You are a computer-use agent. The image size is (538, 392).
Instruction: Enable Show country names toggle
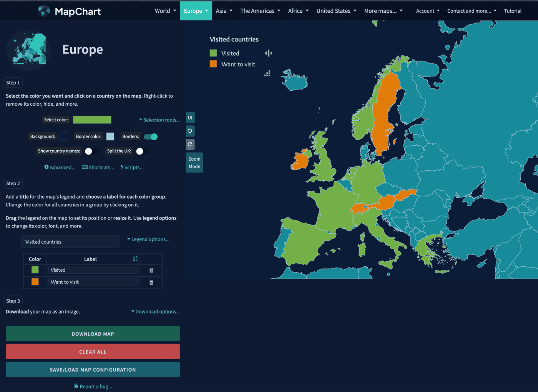tap(91, 151)
